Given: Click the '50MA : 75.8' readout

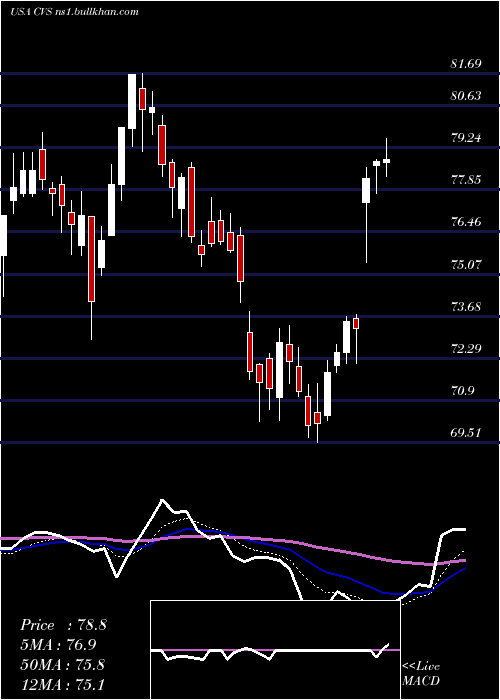Looking at the screenshot, I should 63,665.
